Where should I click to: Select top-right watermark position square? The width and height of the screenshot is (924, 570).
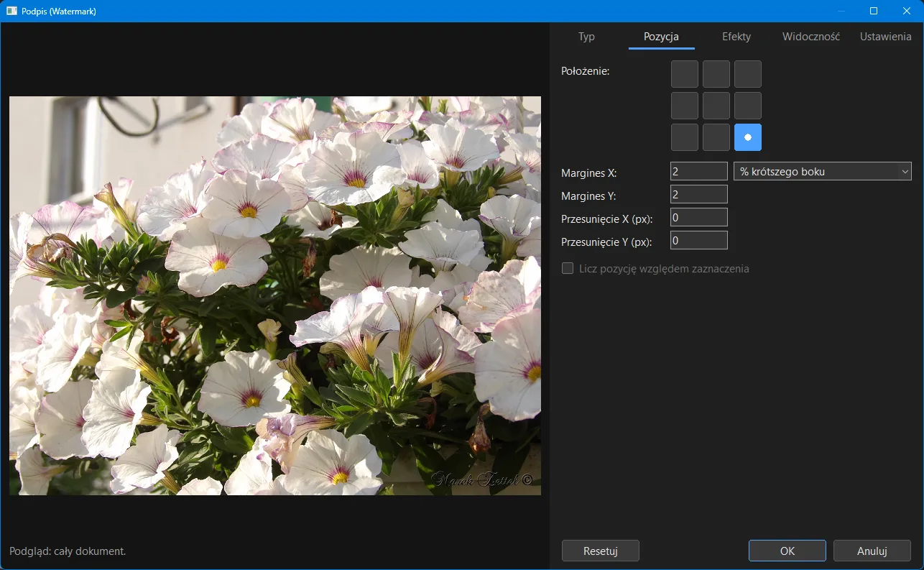point(748,74)
